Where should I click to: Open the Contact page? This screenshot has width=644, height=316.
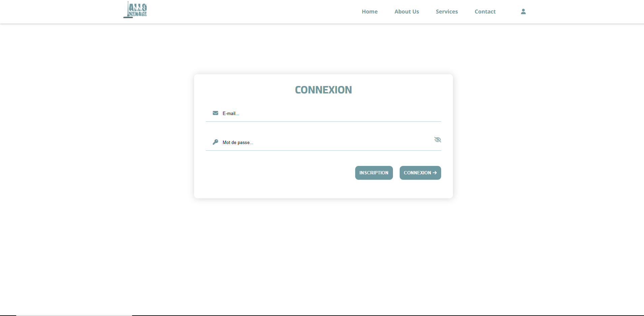pos(485,11)
